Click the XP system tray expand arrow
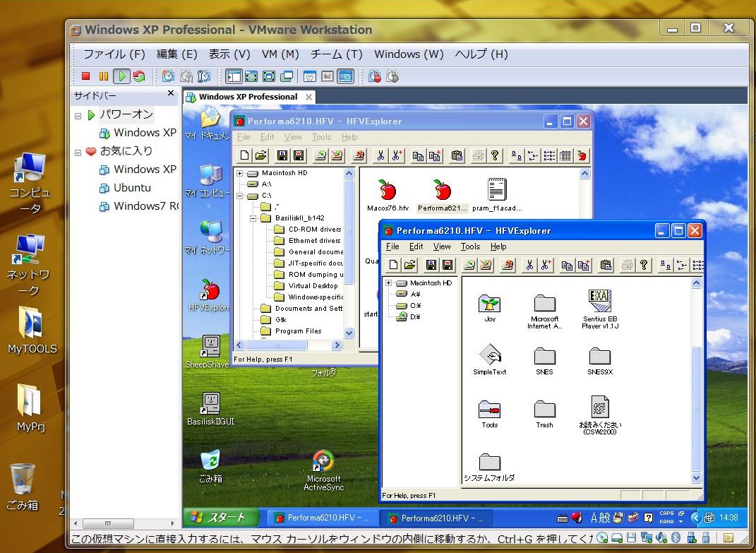The image size is (756, 553). point(695,518)
